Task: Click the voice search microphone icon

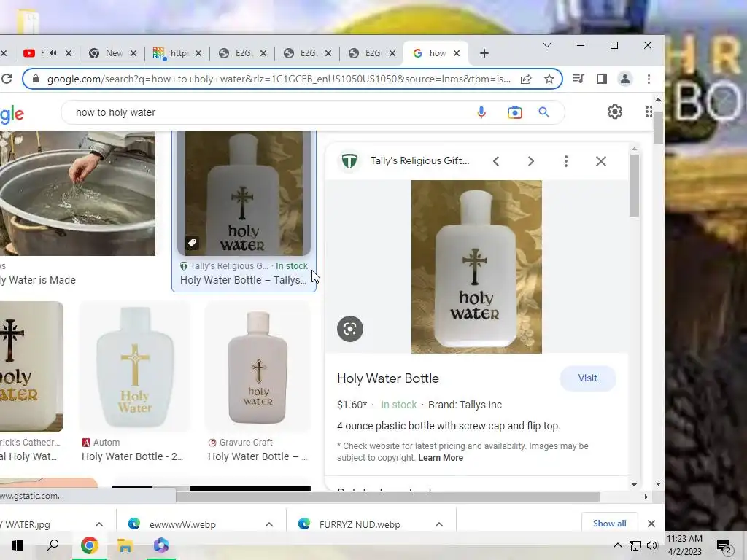Action: coord(481,112)
